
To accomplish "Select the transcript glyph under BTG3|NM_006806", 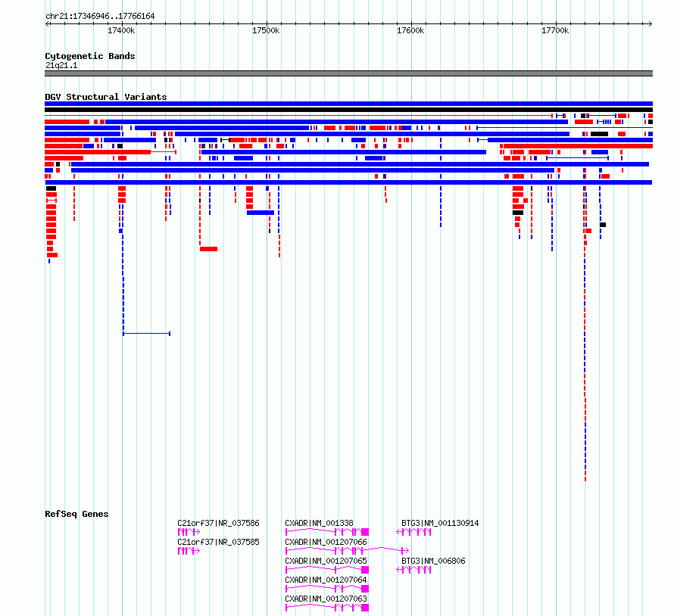I will pyautogui.click(x=413, y=570).
